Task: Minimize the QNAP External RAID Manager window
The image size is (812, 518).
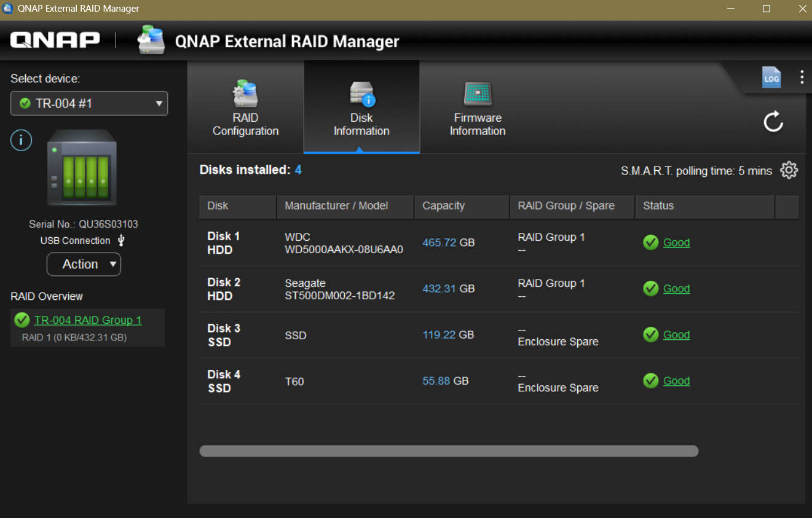Action: coord(731,9)
